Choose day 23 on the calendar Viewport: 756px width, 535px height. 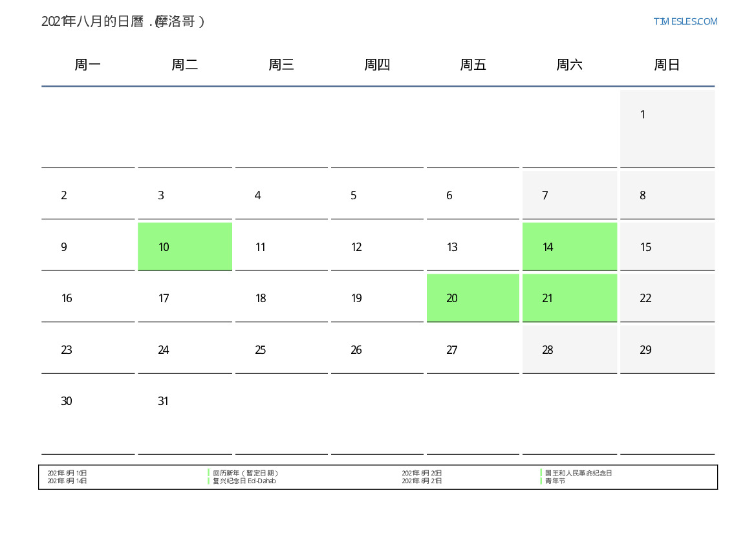click(x=88, y=349)
